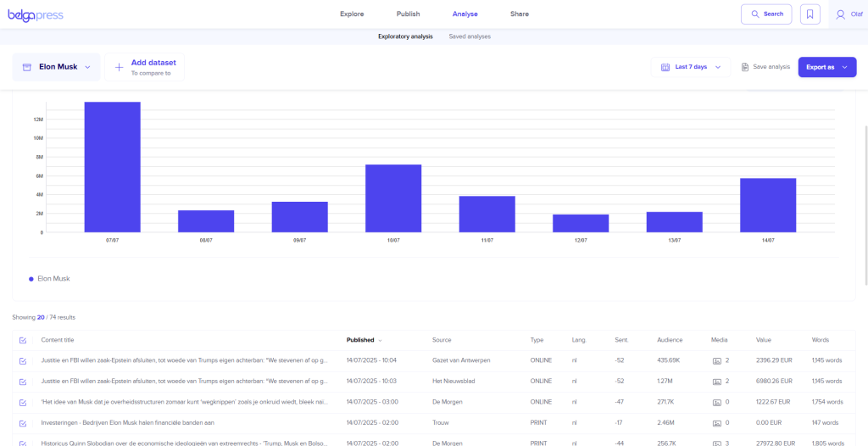Image resolution: width=868 pixels, height=446 pixels.
Task: Expand the Elon Musk dataset dropdown
Action: (x=87, y=67)
